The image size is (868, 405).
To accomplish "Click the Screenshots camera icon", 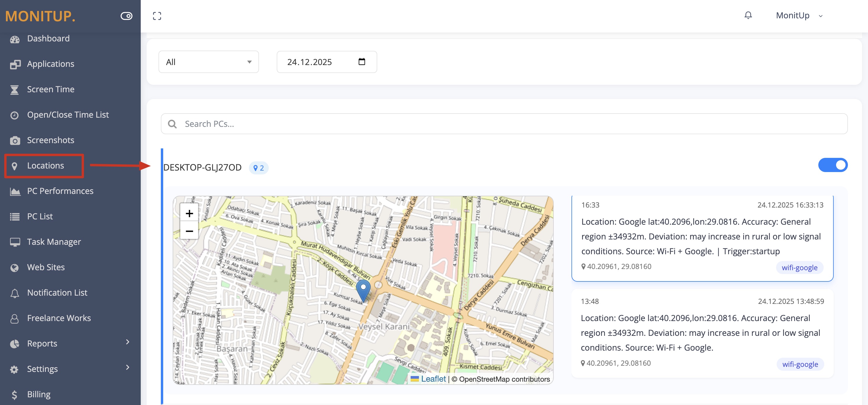I will click(x=14, y=140).
